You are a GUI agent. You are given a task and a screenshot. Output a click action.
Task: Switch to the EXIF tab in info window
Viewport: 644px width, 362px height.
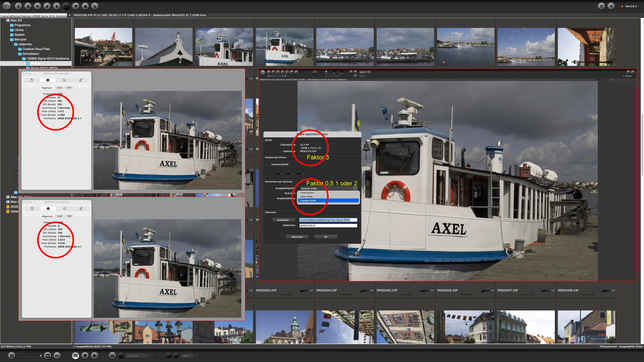point(60,88)
